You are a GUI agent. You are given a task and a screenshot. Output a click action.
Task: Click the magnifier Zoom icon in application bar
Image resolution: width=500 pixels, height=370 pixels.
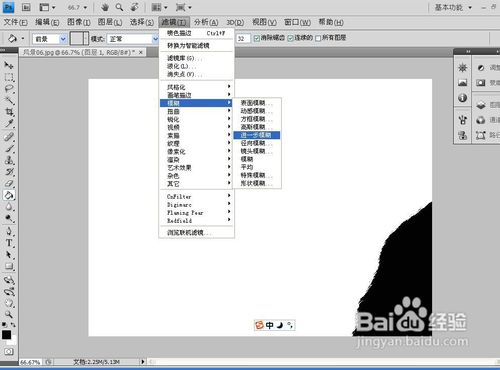pos(119,7)
